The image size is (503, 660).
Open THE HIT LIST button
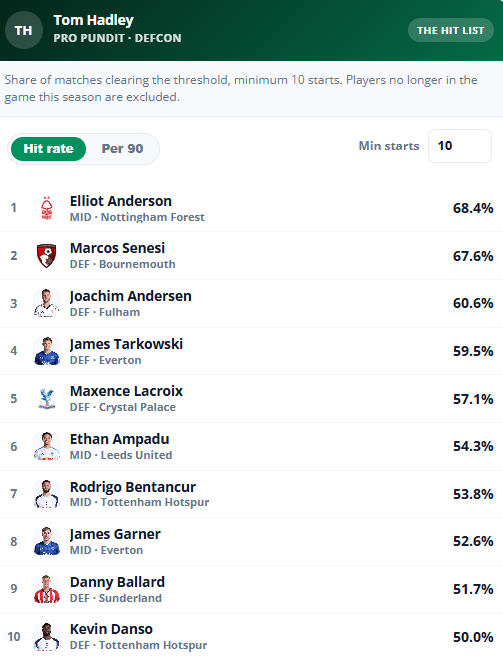(x=450, y=30)
